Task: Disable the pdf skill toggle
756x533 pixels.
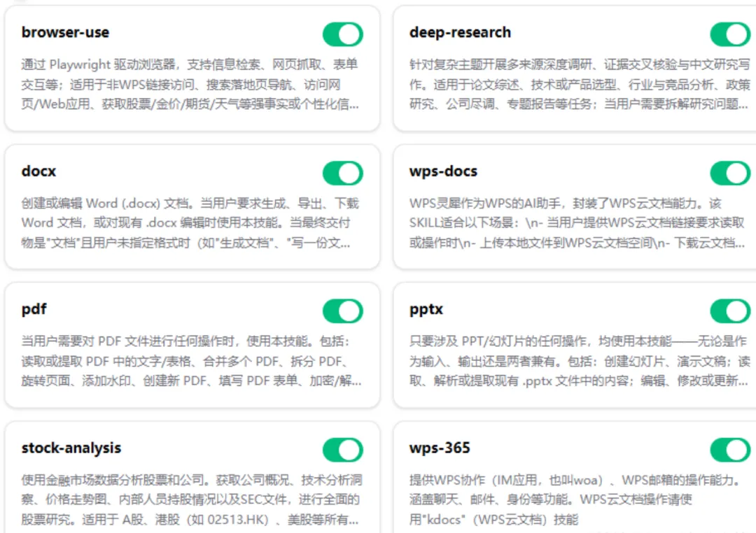Action: point(343,311)
